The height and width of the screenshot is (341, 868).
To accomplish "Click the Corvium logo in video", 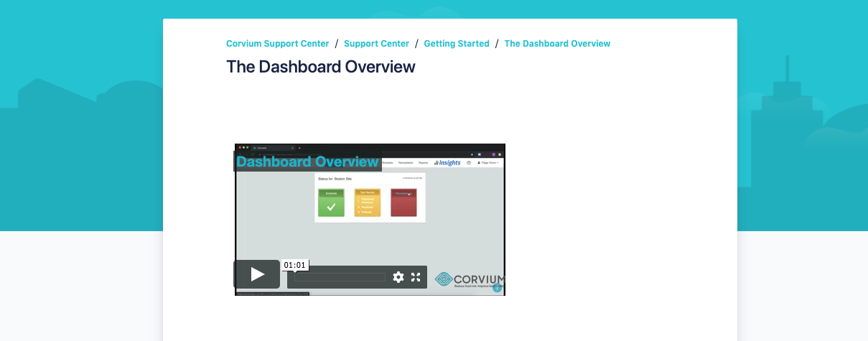I will tap(470, 280).
